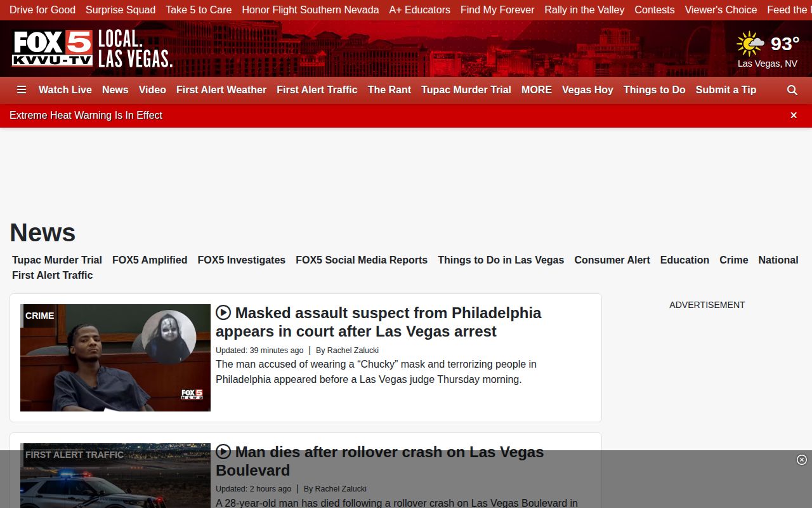Dismiss the Extreme Heat Warning banner
The width and height of the screenshot is (812, 508).
[x=794, y=115]
